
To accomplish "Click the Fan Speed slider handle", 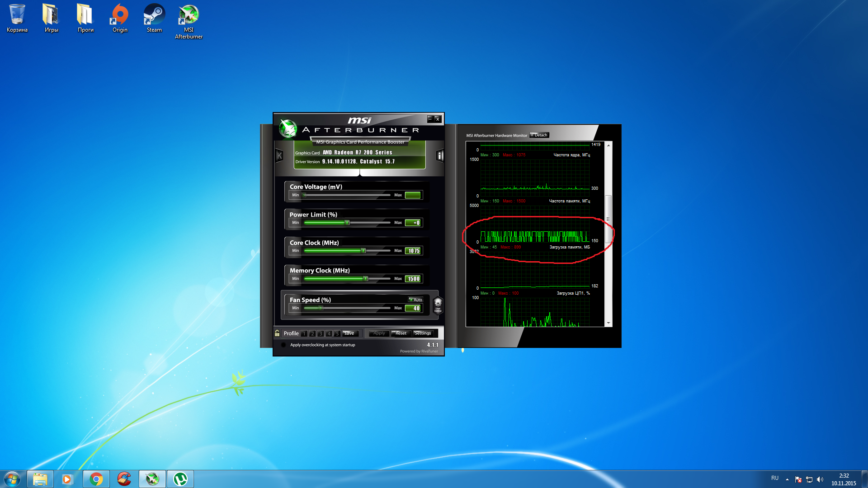I will click(x=321, y=308).
